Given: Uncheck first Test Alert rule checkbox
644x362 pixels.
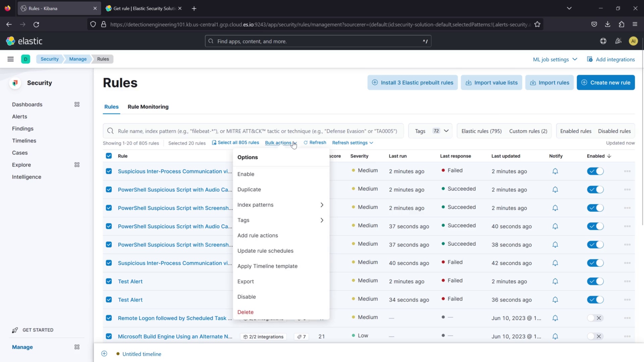Looking at the screenshot, I should (109, 282).
